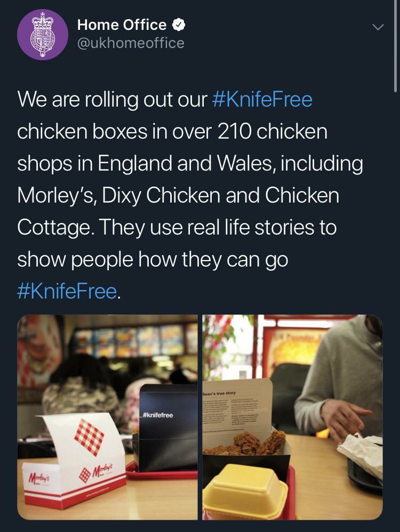The height and width of the screenshot is (532, 400).
Task: Open the Home Office profile avatar
Action: pos(43,34)
